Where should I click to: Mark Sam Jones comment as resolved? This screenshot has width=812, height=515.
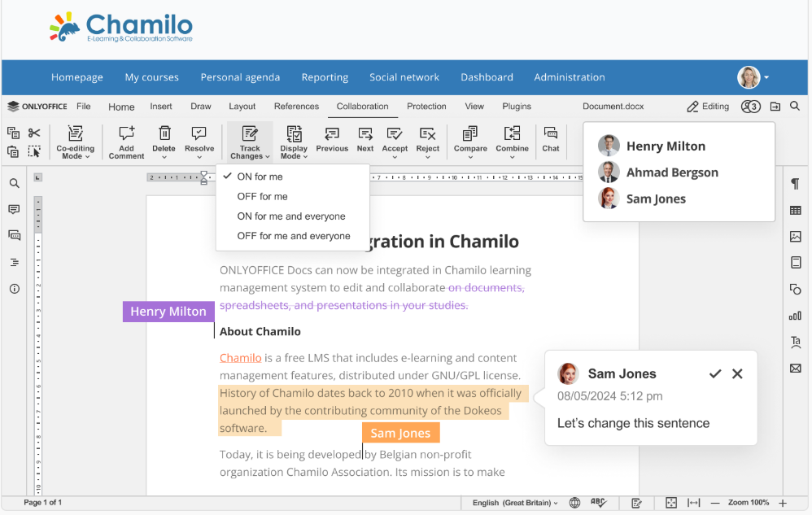715,373
